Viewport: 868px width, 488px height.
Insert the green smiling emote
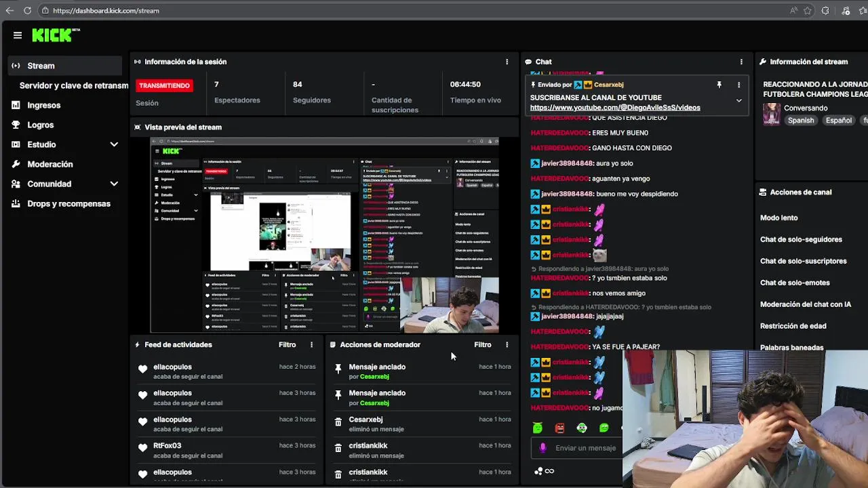coord(604,428)
